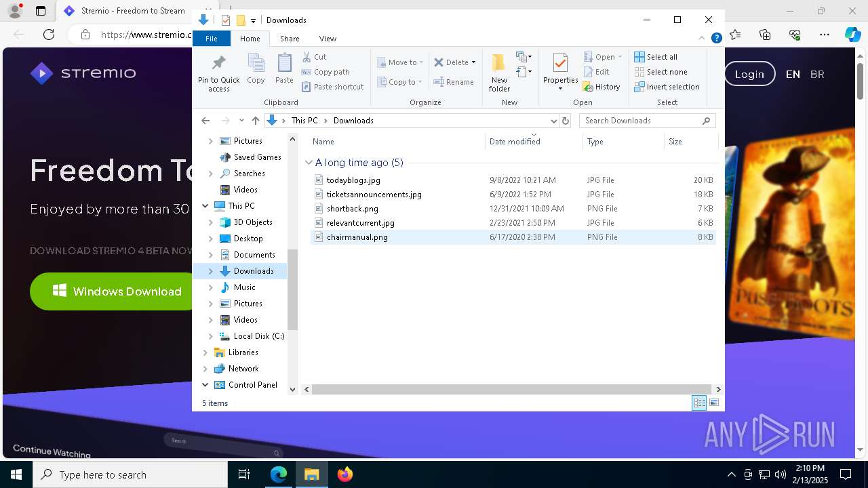Click the Stremio logo link
This screenshot has height=488, width=868.
point(83,73)
